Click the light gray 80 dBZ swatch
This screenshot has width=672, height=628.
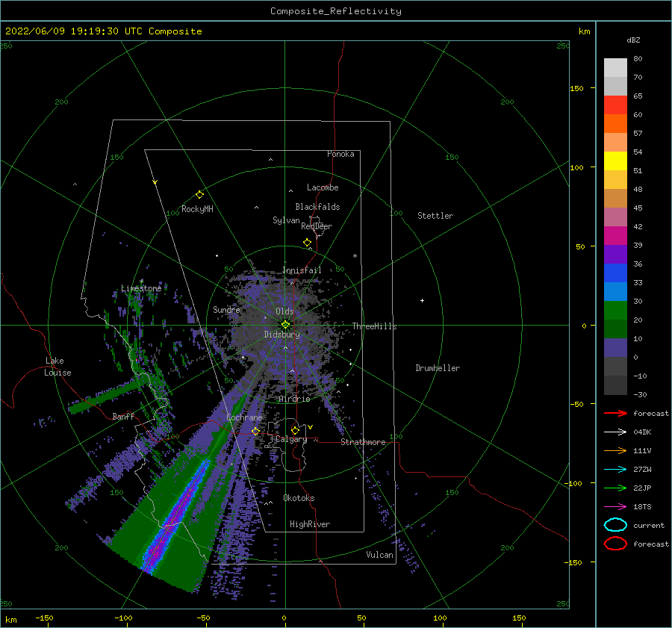pyautogui.click(x=615, y=67)
